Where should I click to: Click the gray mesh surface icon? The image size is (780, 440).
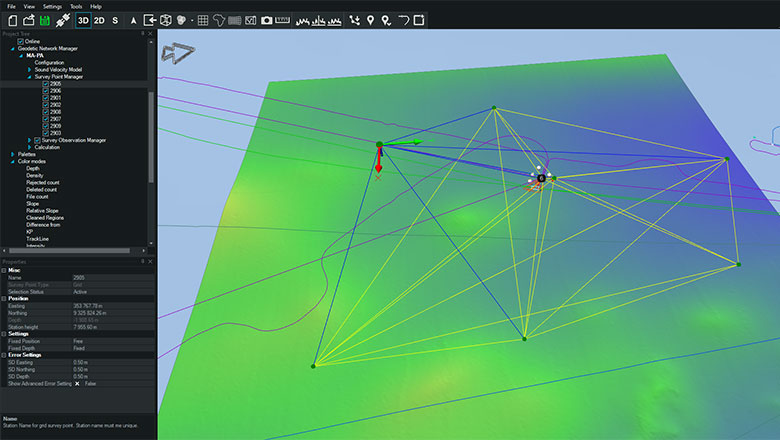(x=235, y=20)
